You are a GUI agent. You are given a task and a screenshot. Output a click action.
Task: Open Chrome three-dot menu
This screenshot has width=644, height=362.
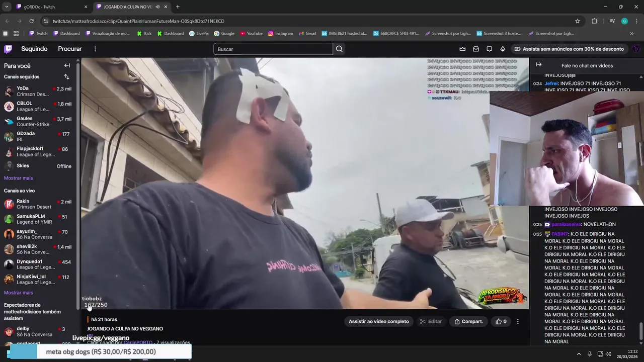[x=636, y=21]
